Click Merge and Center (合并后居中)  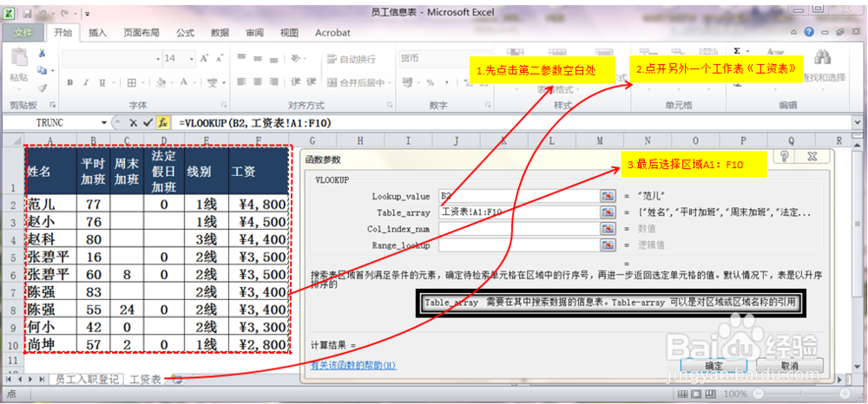[355, 83]
